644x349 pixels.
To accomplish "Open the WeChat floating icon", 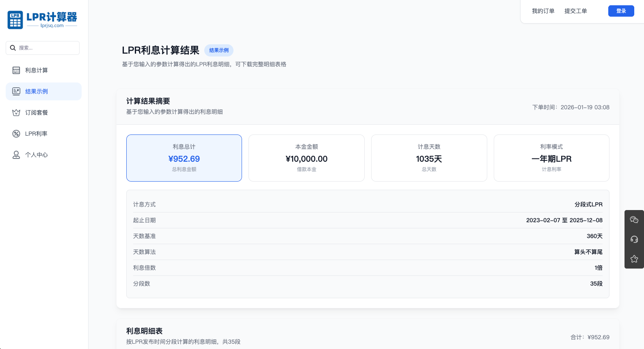I will 634,220.
